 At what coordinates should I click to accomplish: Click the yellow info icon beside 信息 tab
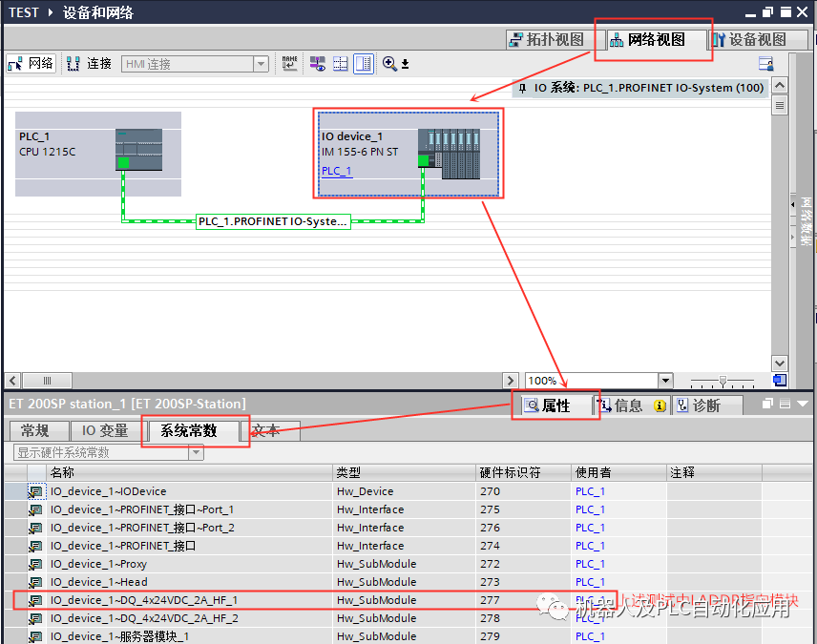[x=660, y=405]
